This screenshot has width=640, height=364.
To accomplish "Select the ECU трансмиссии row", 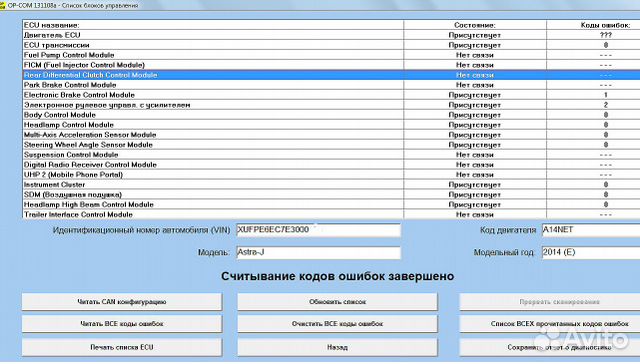I will 331,45.
